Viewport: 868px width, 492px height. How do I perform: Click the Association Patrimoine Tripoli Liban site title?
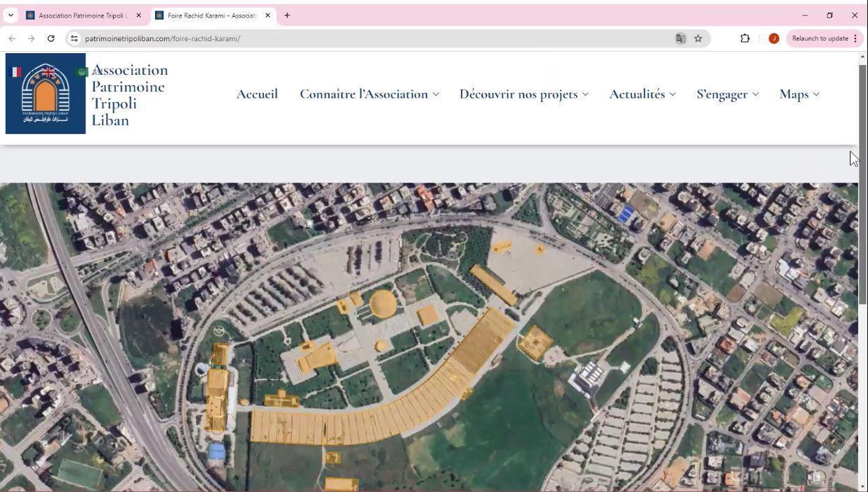[130, 95]
